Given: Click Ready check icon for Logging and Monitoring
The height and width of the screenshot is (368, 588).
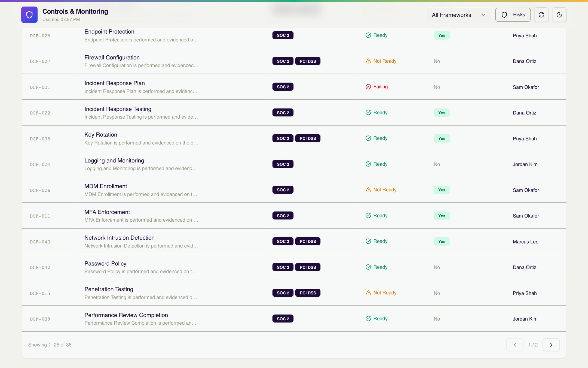Looking at the screenshot, I should [368, 164].
